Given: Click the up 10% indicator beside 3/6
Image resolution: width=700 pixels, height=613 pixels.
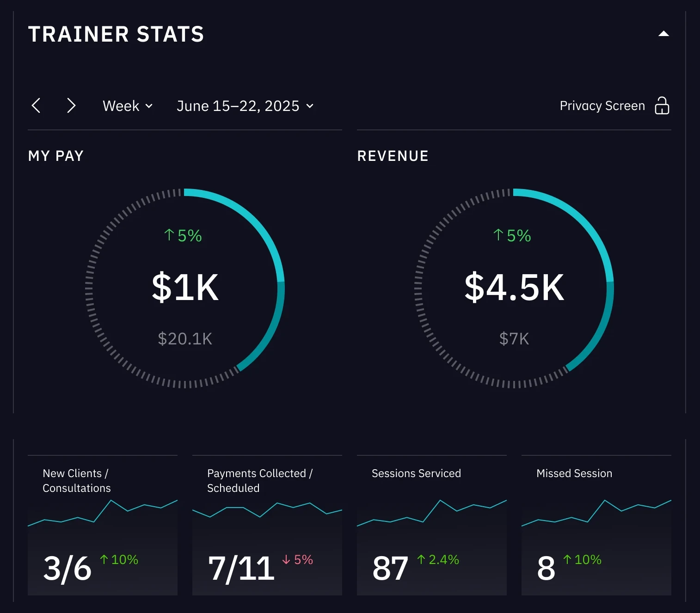Looking at the screenshot, I should tap(119, 560).
